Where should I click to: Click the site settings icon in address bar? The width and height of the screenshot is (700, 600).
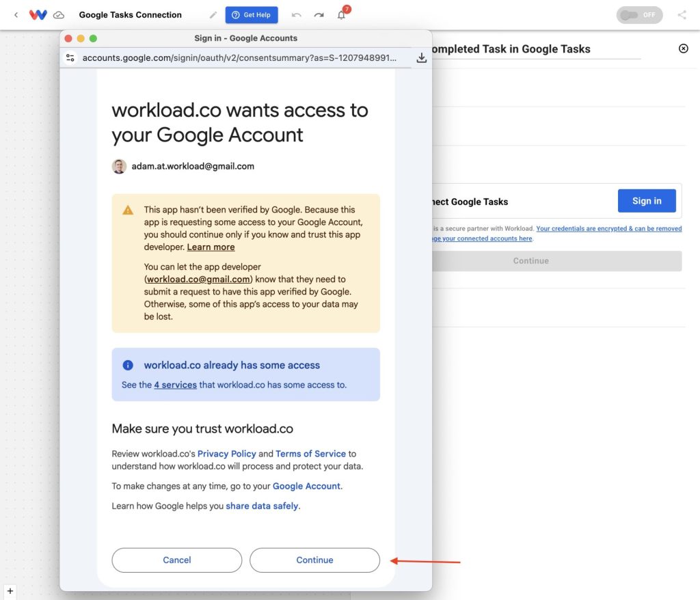(x=70, y=57)
